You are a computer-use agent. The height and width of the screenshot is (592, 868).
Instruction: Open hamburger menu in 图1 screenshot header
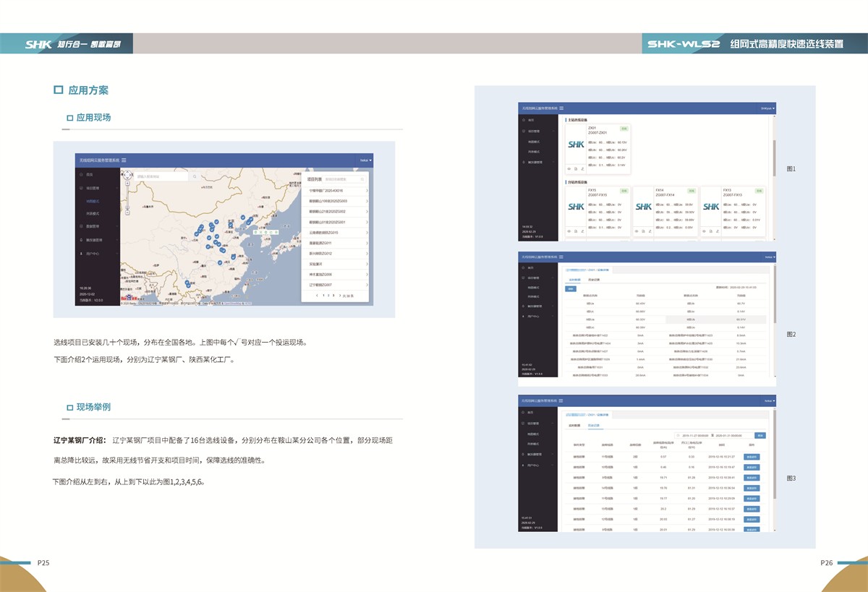561,108
